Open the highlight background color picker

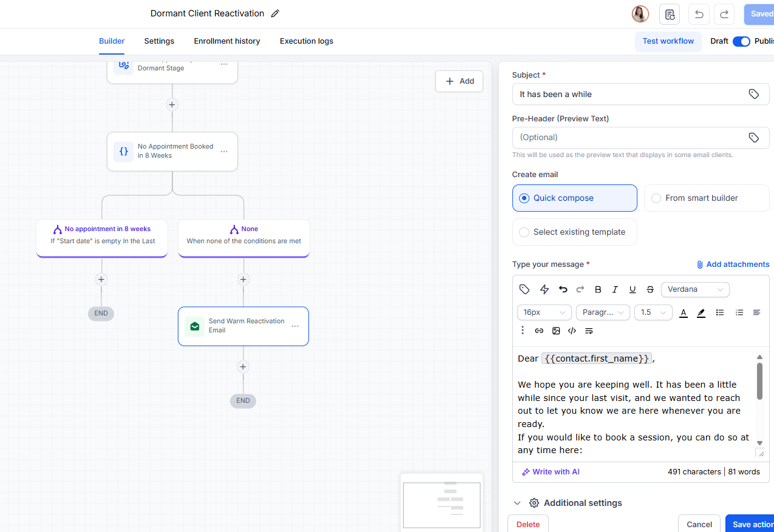click(701, 312)
